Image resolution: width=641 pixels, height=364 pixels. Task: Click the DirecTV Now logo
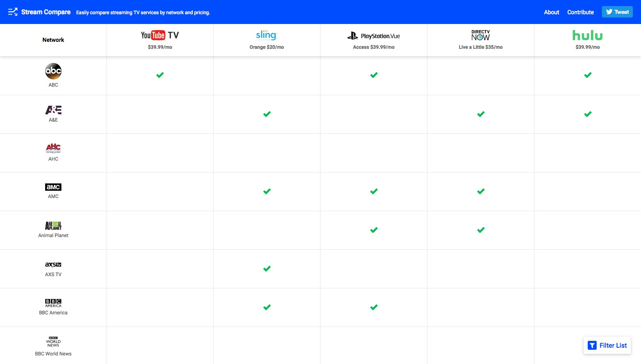tap(480, 35)
